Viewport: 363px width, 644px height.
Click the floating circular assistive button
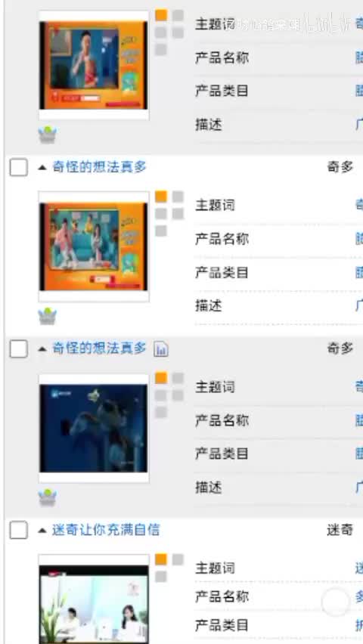pyautogui.click(x=336, y=602)
